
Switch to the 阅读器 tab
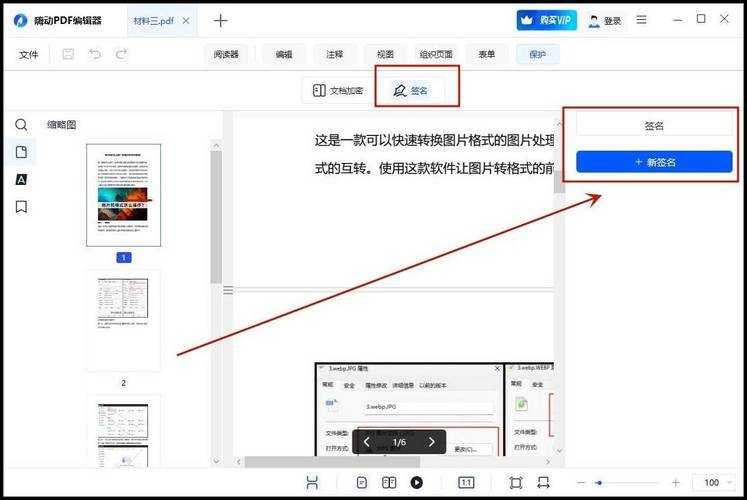coord(226,54)
